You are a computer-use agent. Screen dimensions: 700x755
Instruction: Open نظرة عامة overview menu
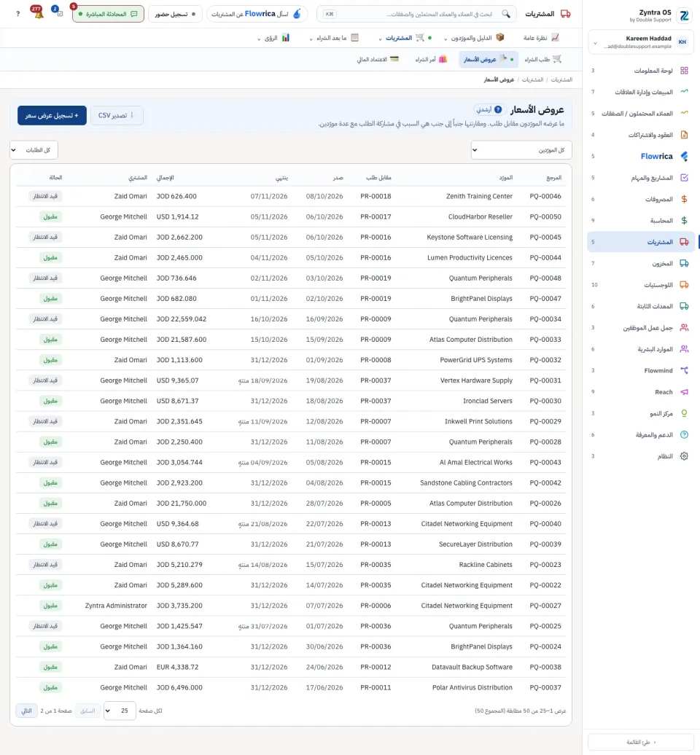541,38
